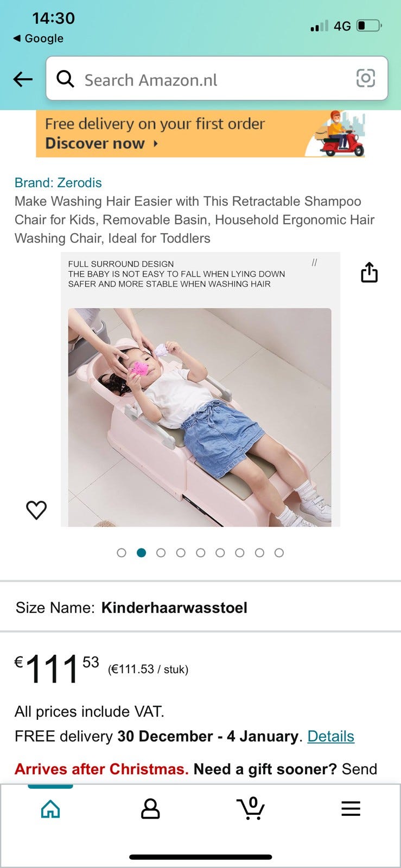
Task: Jump to fifth image carousel dot
Action: 200,553
